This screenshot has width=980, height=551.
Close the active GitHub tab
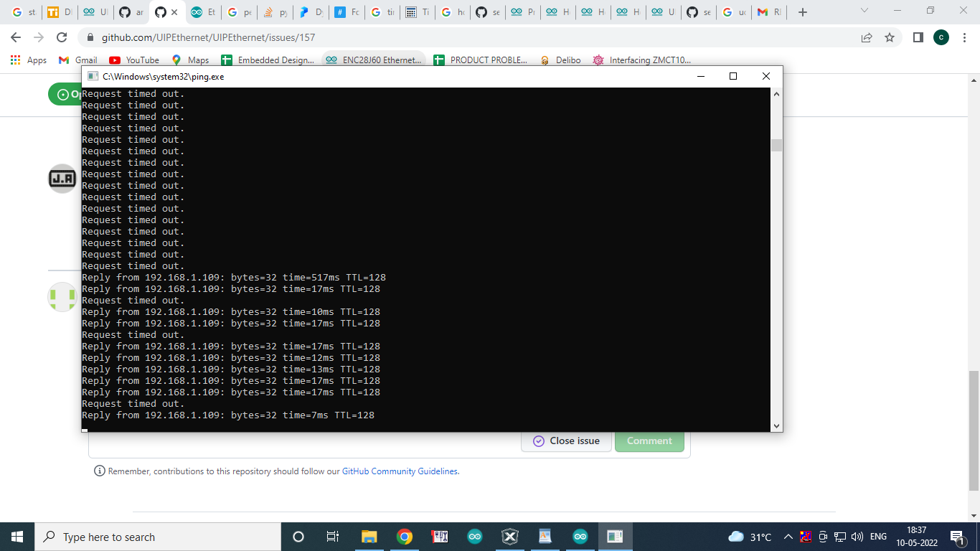pyautogui.click(x=174, y=12)
